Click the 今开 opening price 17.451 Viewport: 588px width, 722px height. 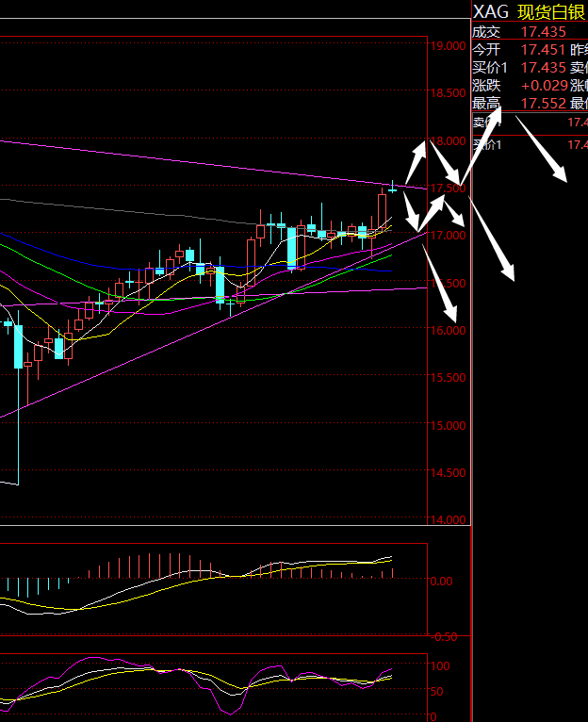(544, 49)
